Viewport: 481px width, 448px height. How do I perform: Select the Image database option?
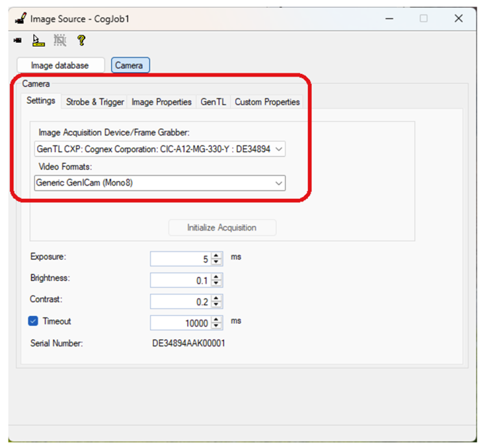[x=60, y=65]
